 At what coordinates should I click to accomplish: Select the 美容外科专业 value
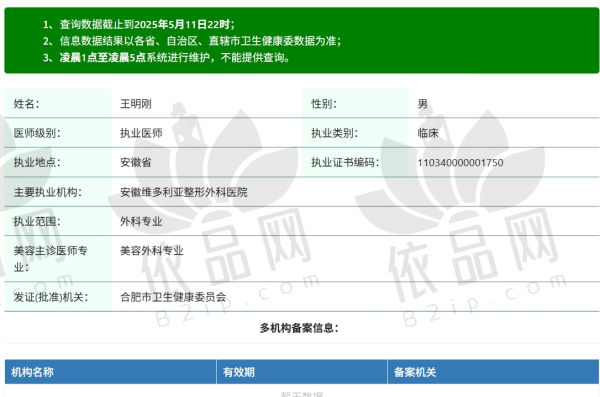click(x=152, y=251)
